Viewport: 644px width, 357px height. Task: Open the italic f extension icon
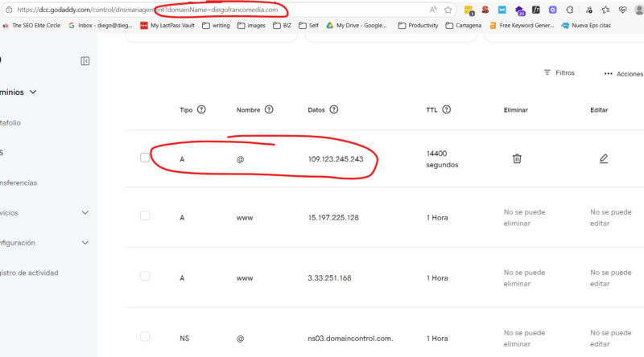click(535, 10)
